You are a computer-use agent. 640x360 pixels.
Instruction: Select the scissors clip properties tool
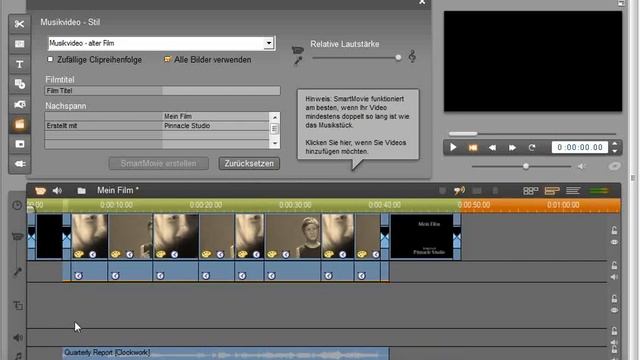(19, 24)
